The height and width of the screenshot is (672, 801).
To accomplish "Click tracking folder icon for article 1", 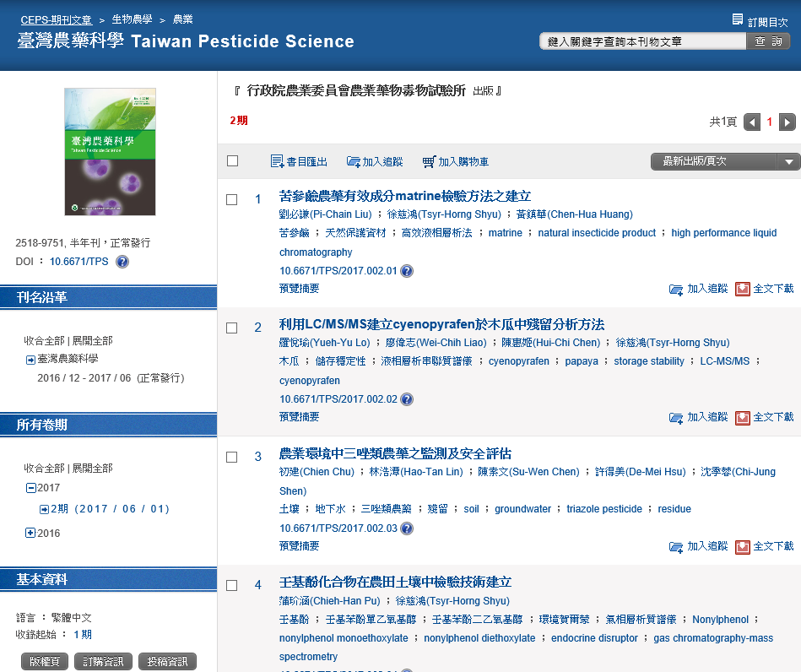I will pyautogui.click(x=676, y=290).
